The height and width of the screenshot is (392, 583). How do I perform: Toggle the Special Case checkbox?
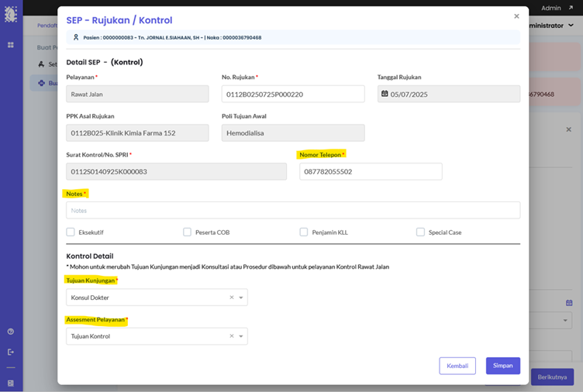pyautogui.click(x=420, y=232)
